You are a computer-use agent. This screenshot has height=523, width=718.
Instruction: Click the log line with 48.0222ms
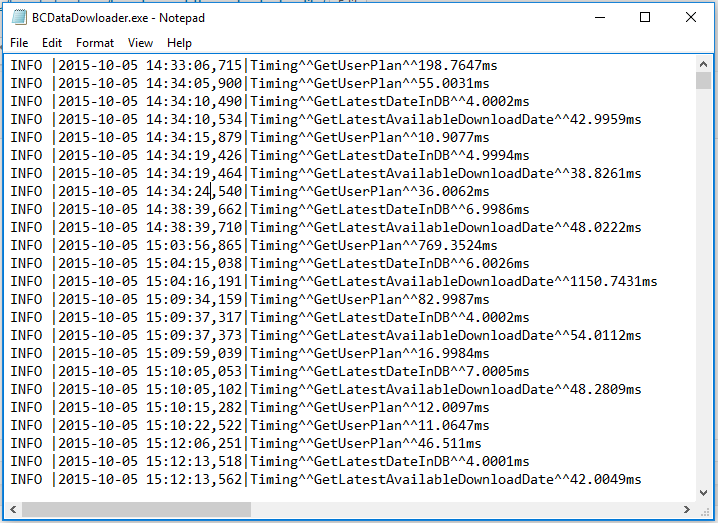326,228
